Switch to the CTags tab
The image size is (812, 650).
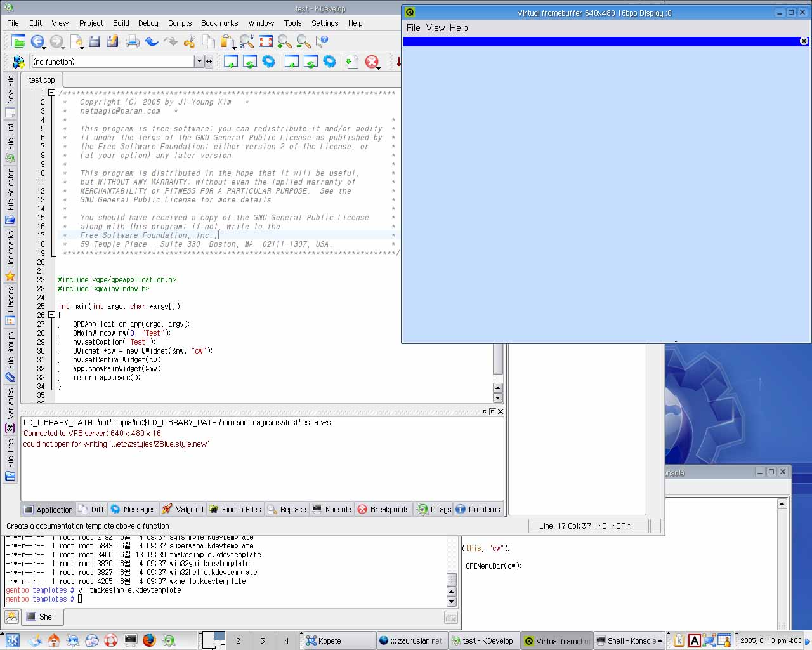pyautogui.click(x=434, y=510)
